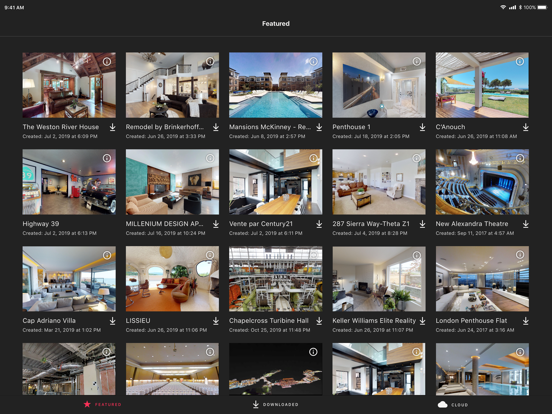
Task: Tap the Wi-Fi icon in status bar
Action: 503,7
